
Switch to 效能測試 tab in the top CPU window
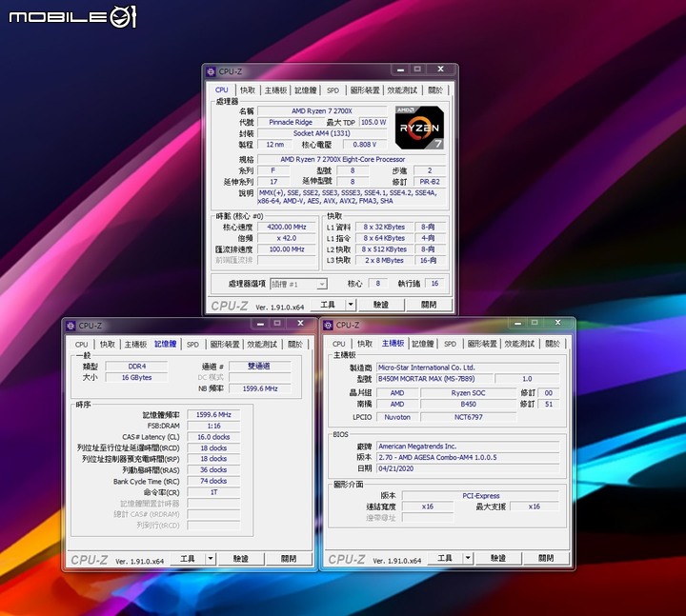point(402,90)
